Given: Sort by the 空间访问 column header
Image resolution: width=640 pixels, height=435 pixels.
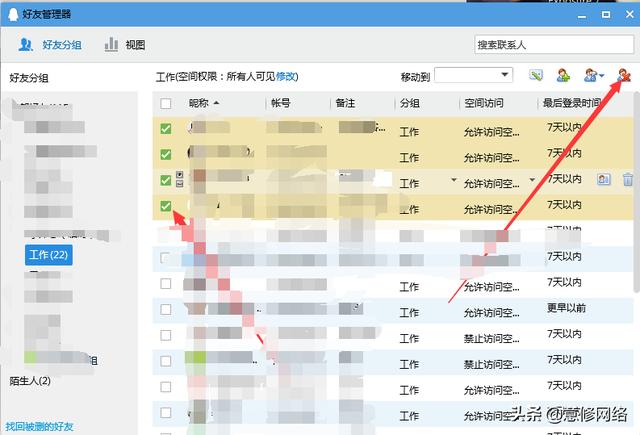Looking at the screenshot, I should pos(484,103).
